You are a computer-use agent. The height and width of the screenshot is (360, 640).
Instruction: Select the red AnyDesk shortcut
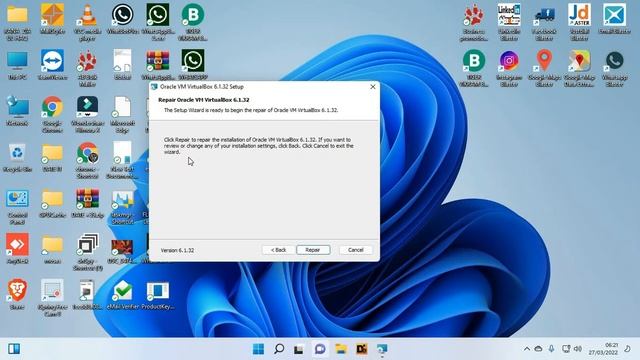[17, 245]
